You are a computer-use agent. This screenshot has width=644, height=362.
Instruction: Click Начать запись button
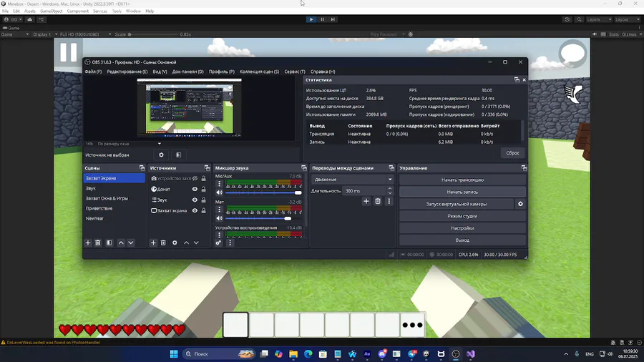click(x=462, y=192)
